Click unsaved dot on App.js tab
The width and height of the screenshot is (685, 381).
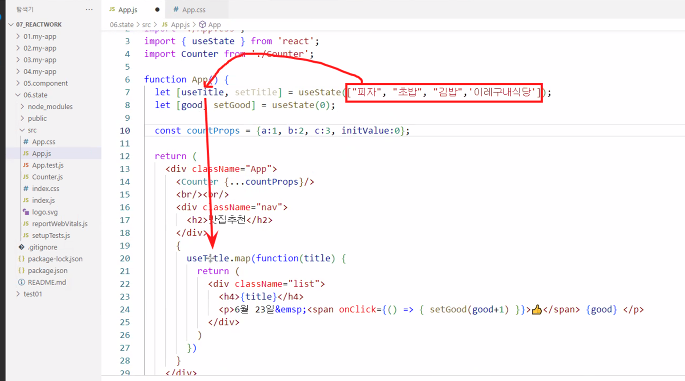pyautogui.click(x=157, y=10)
